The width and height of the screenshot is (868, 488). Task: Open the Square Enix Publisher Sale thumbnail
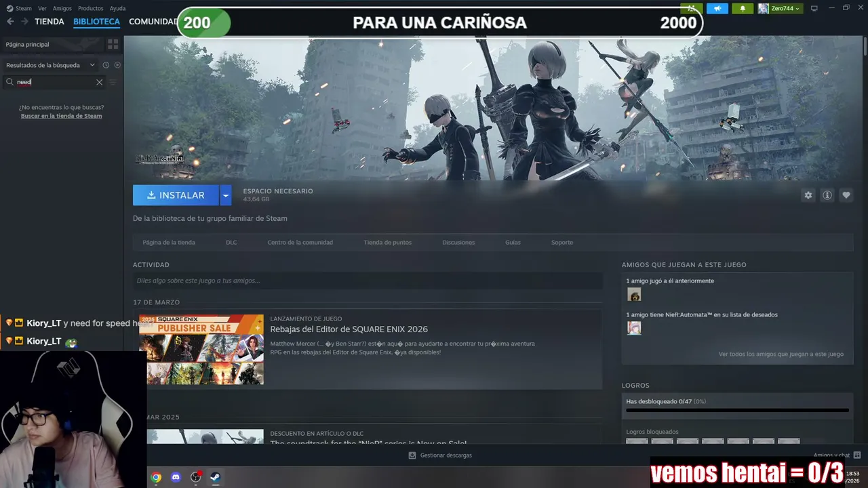[x=201, y=350]
